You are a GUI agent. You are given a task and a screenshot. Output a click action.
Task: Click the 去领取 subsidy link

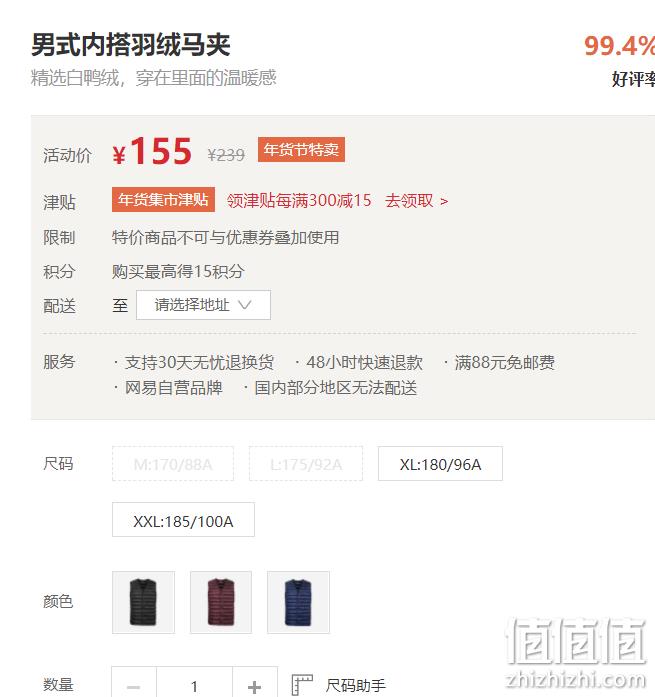[409, 200]
